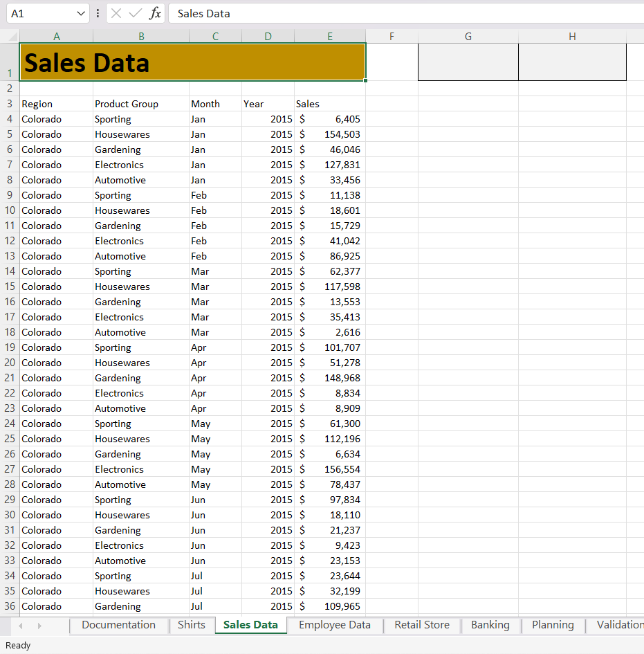Click the formula bar vertical dots handle
This screenshot has width=644, height=654.
[x=98, y=13]
